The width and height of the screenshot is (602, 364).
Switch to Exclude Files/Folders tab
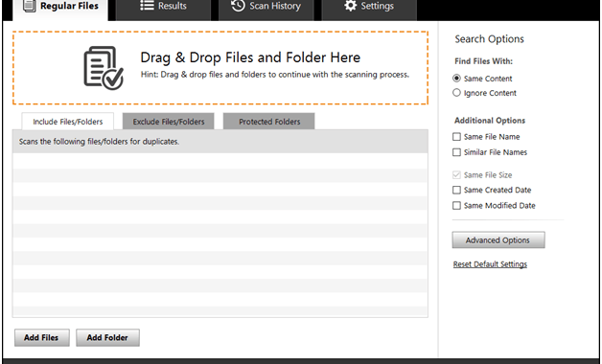(168, 122)
